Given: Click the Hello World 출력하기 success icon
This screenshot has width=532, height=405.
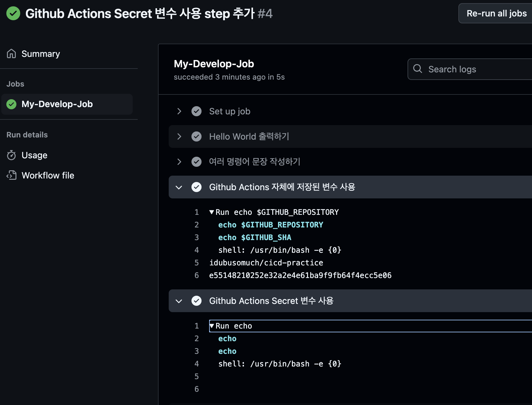Looking at the screenshot, I should [x=196, y=136].
